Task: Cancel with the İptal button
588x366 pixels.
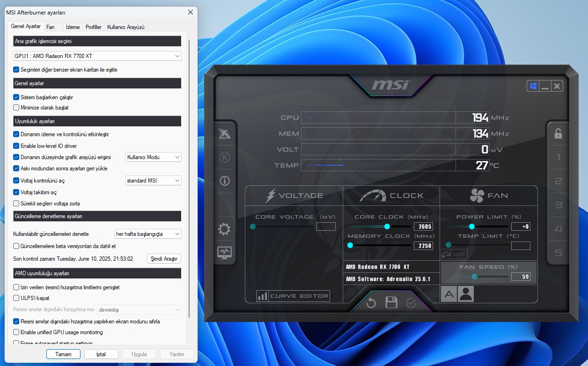Action: [x=101, y=354]
